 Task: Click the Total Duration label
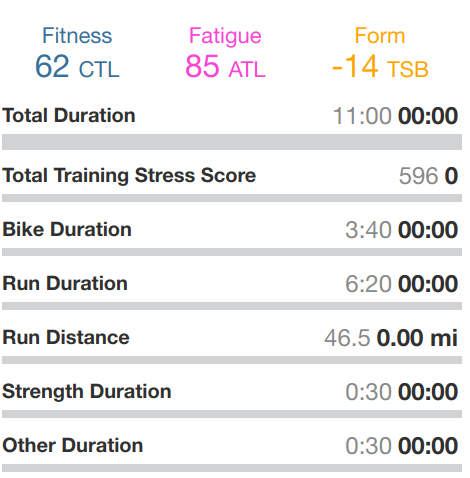point(69,116)
